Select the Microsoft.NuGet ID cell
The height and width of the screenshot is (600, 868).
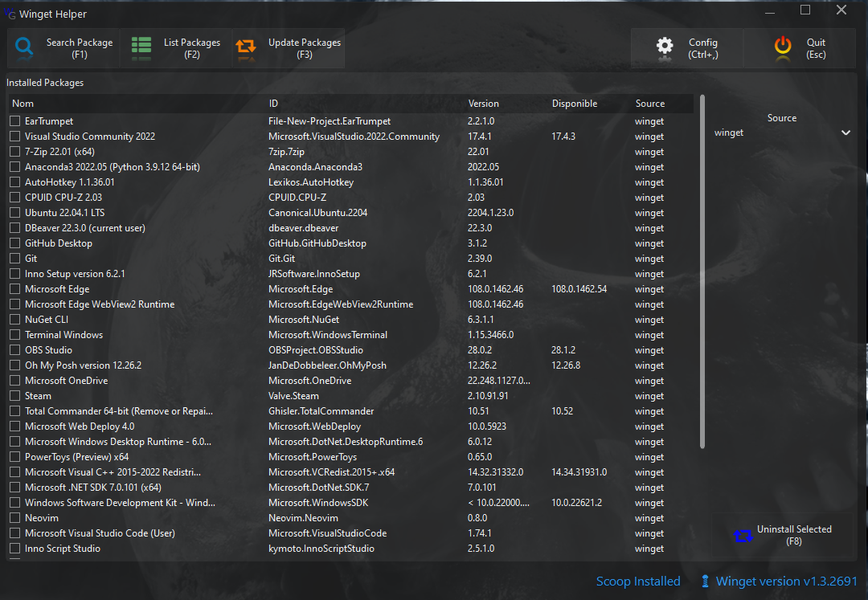[303, 320]
